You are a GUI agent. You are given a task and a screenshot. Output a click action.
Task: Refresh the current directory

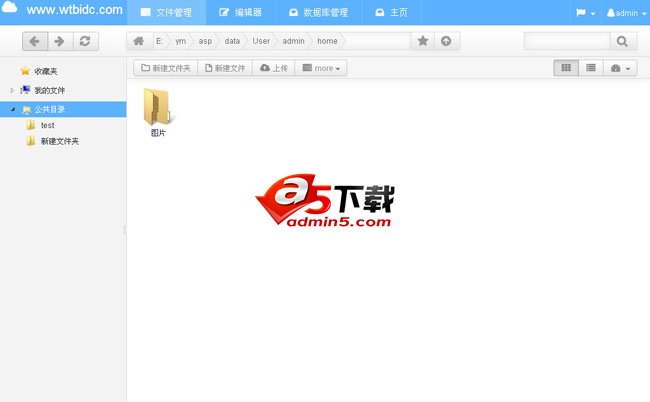(85, 41)
